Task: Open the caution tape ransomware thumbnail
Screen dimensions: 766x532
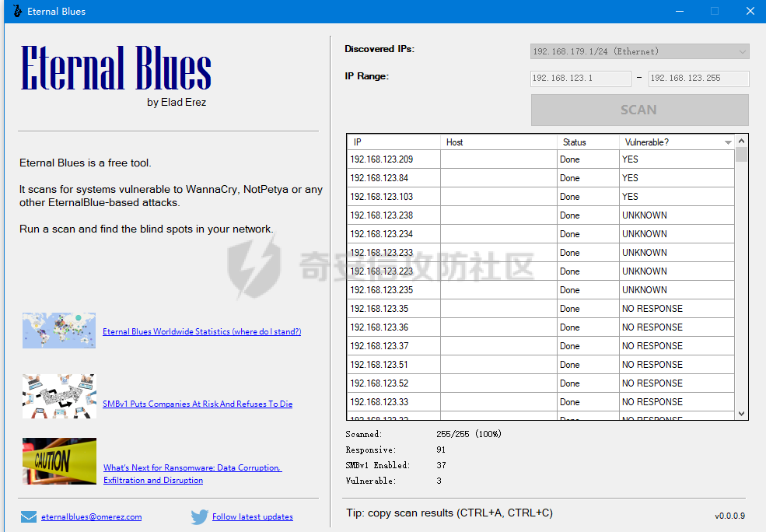Action: pos(59,461)
